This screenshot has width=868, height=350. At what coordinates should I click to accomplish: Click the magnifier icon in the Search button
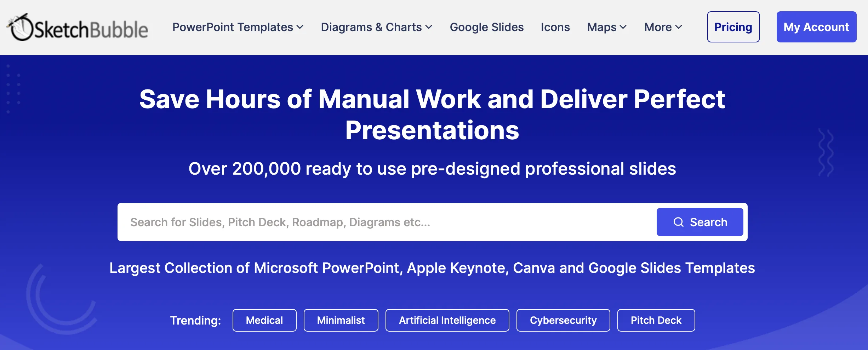tap(678, 222)
